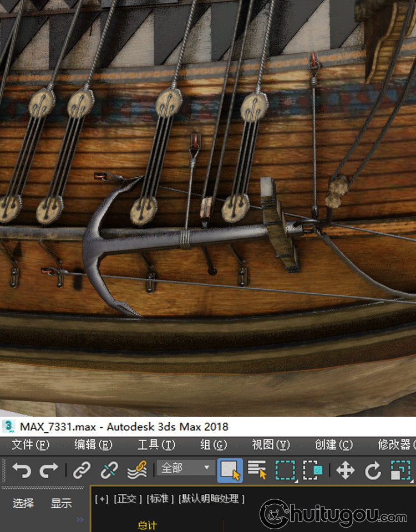The image size is (416, 532).
Task: Click the Undo arrow icon
Action: [21, 470]
